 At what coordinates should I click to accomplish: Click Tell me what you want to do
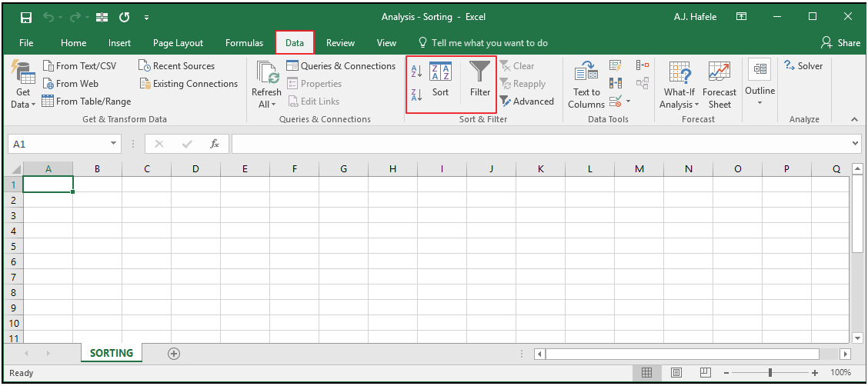pos(482,42)
